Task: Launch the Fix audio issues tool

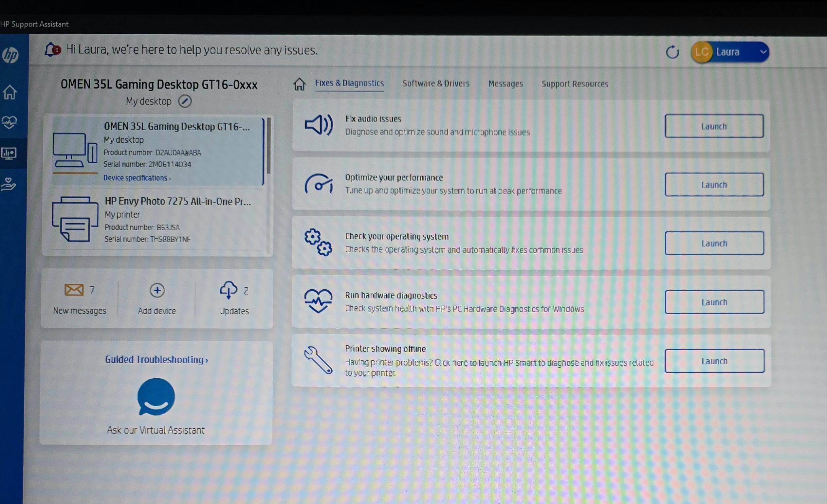Action: tap(714, 126)
